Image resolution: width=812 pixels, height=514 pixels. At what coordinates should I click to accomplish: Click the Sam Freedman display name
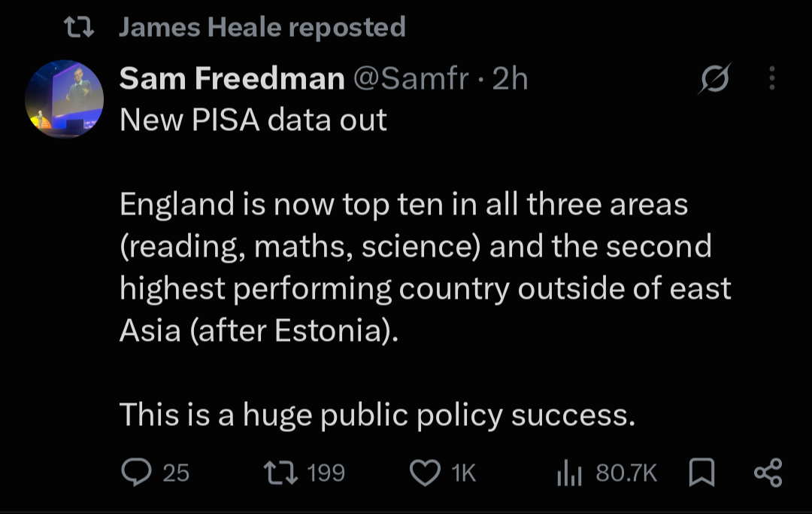tap(232, 79)
